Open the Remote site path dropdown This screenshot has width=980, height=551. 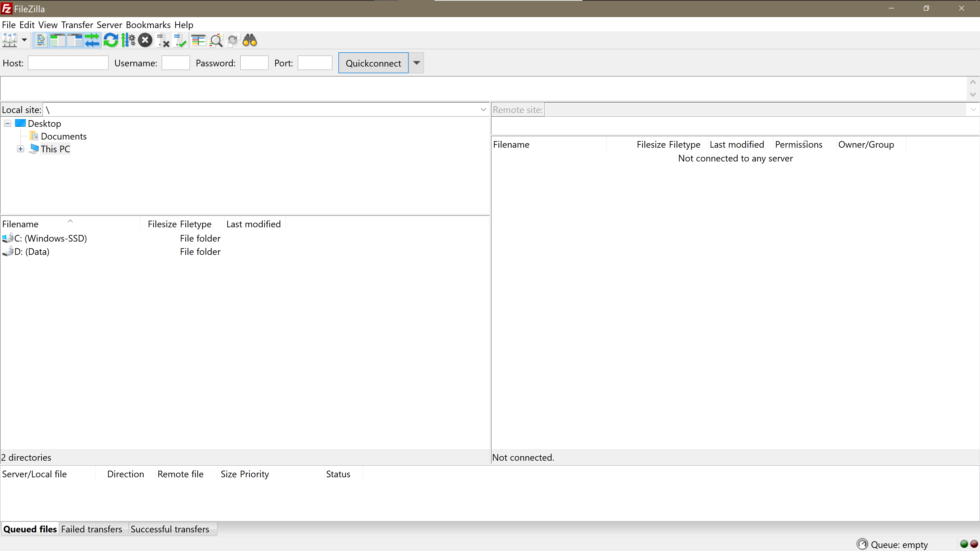tap(973, 109)
